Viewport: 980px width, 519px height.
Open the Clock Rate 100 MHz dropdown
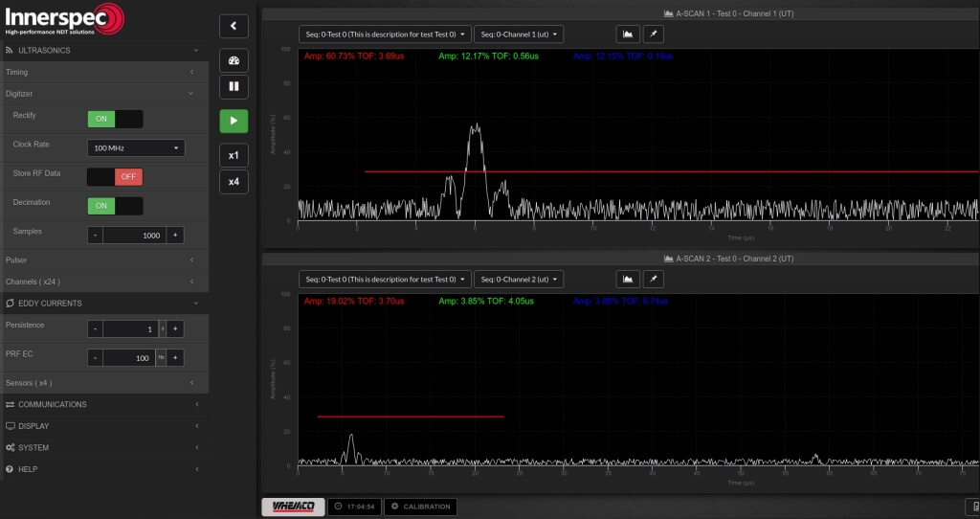[136, 148]
